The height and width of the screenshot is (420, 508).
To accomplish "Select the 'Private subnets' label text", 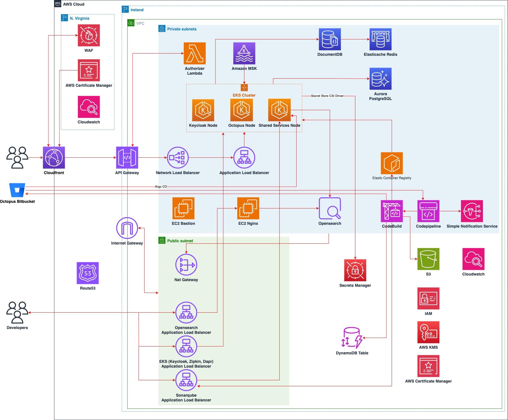I will [182, 29].
